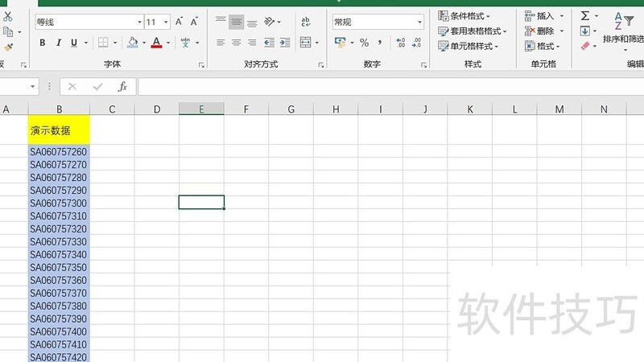The height and width of the screenshot is (362, 644).
Task: Click the Clear eraser icon
Action: point(585,46)
